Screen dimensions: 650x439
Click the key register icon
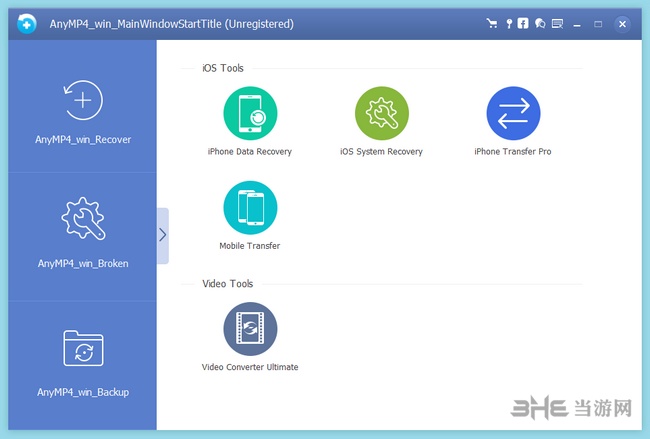pyautogui.click(x=509, y=24)
